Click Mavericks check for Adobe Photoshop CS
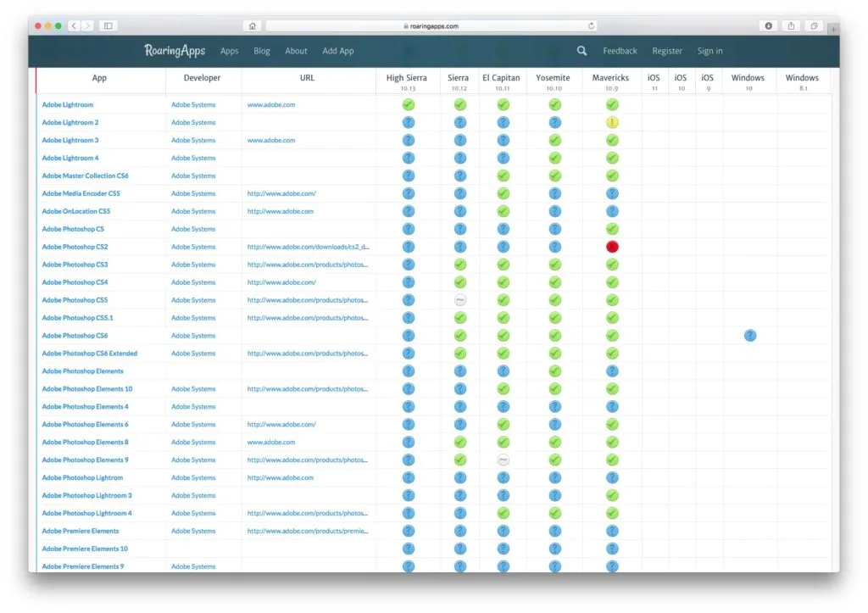The height and width of the screenshot is (613, 868). click(x=612, y=229)
